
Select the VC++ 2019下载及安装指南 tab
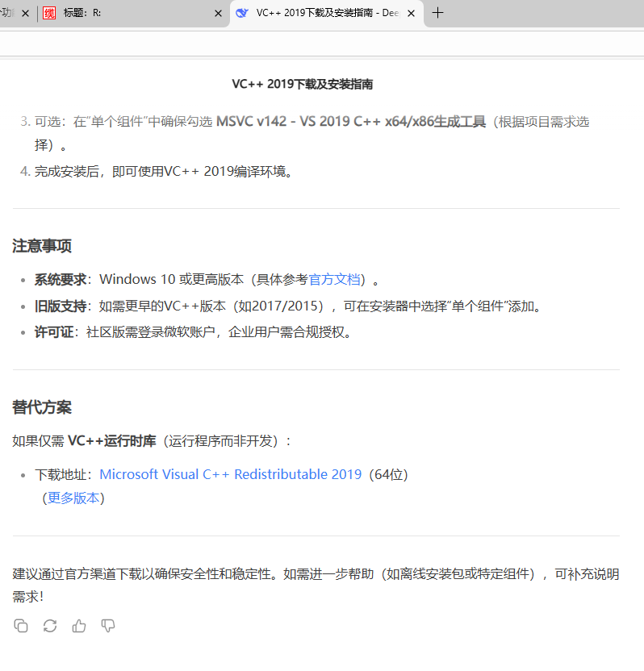(323, 14)
